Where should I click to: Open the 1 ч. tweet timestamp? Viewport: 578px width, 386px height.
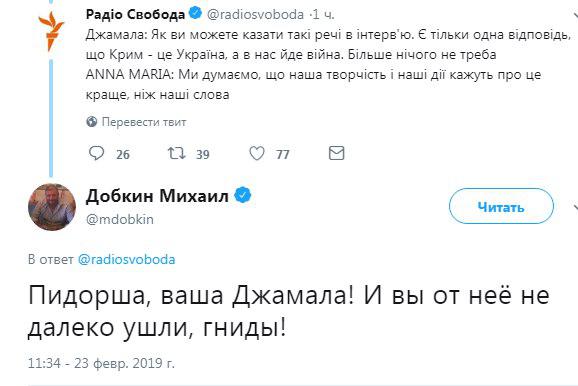(324, 15)
